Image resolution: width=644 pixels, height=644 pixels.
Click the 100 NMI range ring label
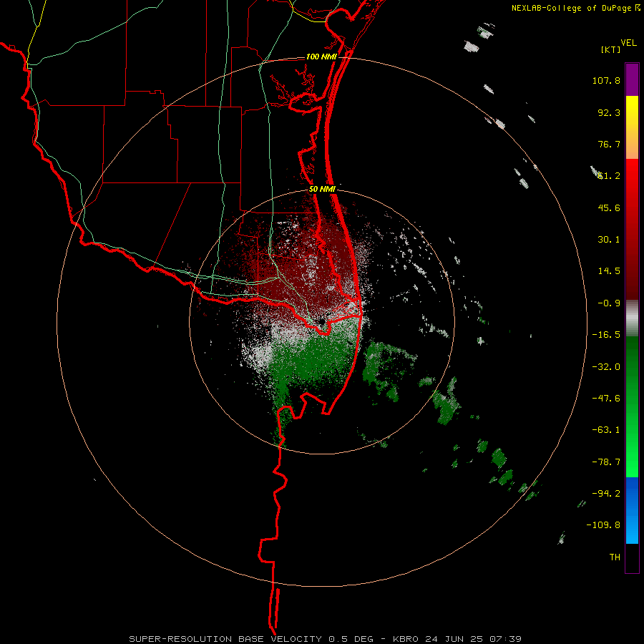click(x=321, y=57)
